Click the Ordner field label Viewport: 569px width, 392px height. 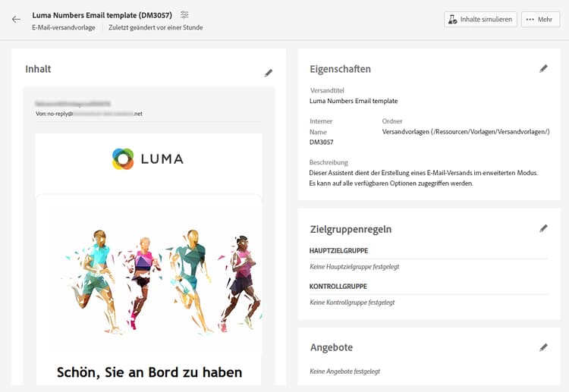coord(392,121)
